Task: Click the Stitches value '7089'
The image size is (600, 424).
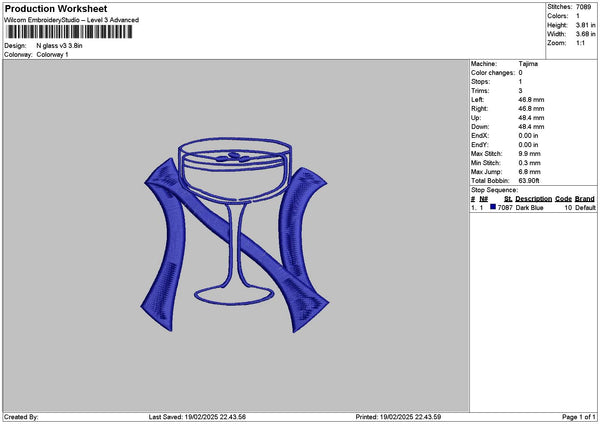Action: [x=584, y=7]
